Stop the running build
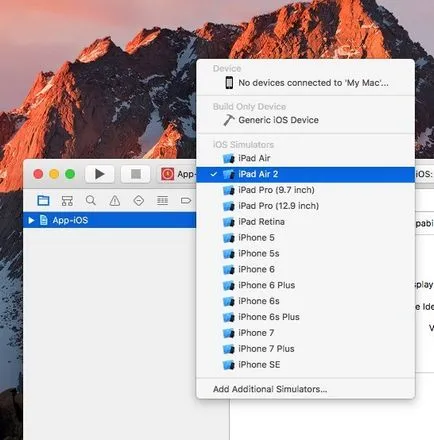 pyautogui.click(x=135, y=174)
